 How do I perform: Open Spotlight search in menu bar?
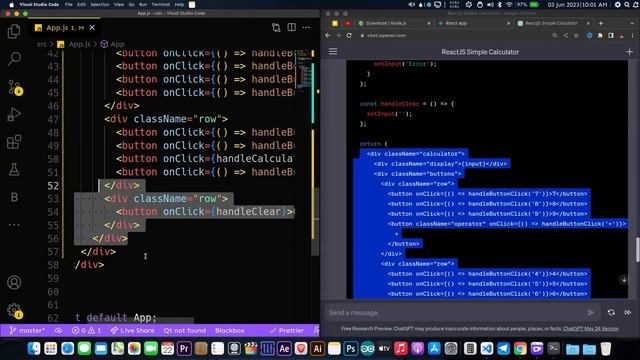(627, 4)
